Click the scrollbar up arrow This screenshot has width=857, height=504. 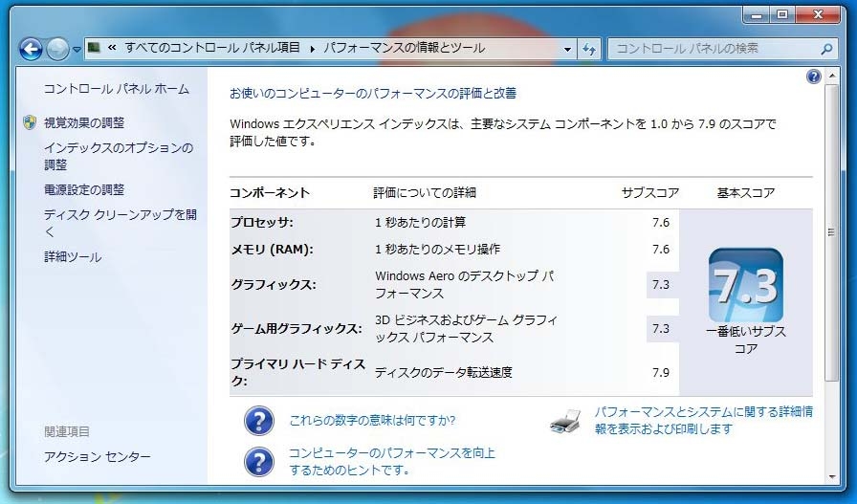[x=832, y=76]
